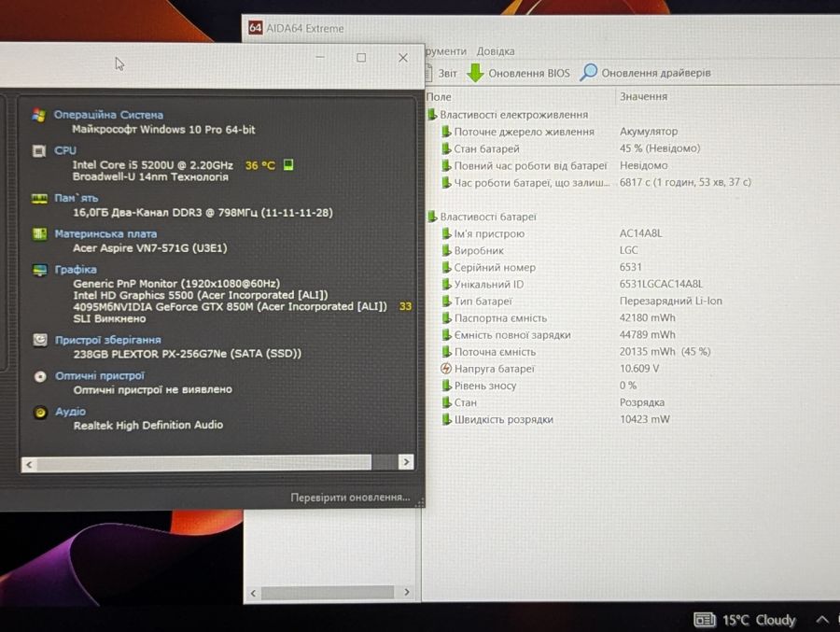840x632 pixels.
Task: Open the Довідка menu
Action: (496, 51)
